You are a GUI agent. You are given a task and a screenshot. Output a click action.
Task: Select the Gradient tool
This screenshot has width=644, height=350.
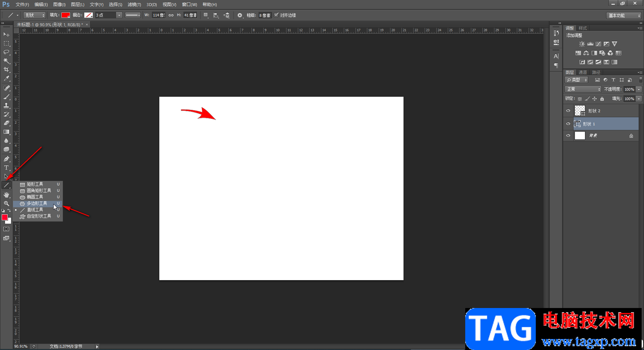[x=6, y=132]
